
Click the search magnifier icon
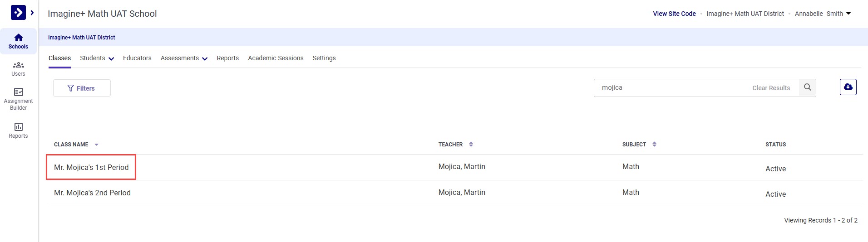click(807, 87)
